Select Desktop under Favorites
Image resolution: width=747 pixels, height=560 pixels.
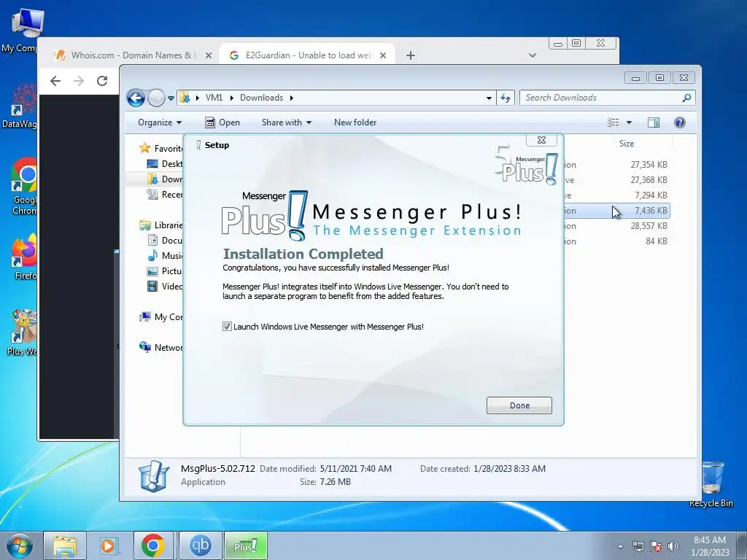165,164
